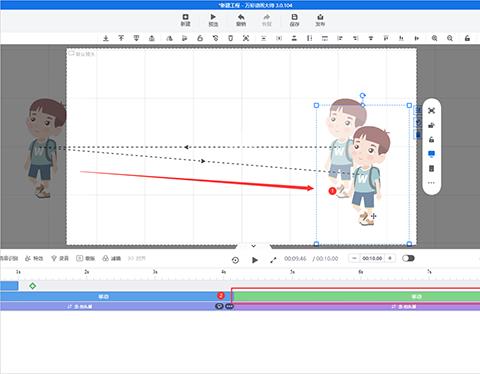
Task: Decrease duration with the minus stepper
Action: pos(354,258)
